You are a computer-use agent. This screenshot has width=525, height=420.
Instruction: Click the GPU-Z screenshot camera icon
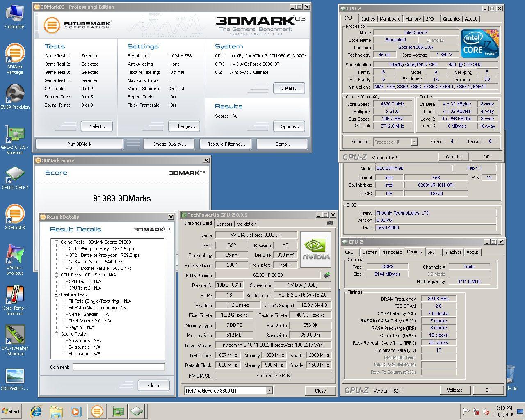coord(330,223)
